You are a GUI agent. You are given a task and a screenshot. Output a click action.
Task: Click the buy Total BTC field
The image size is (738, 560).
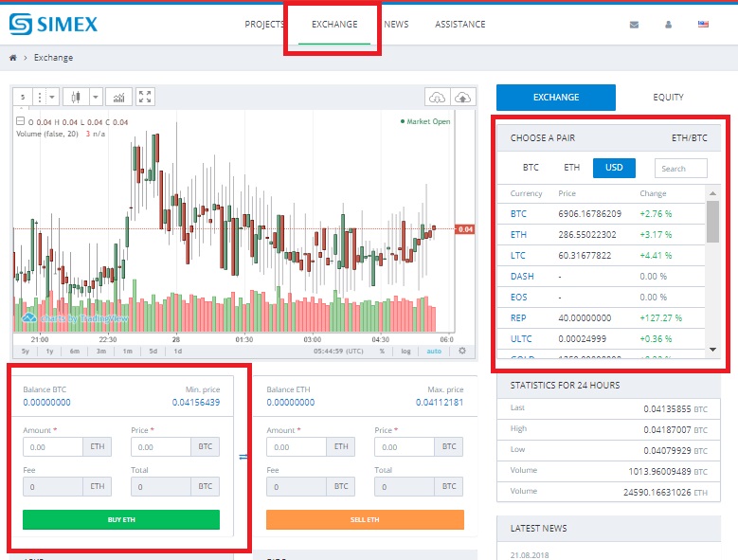161,487
